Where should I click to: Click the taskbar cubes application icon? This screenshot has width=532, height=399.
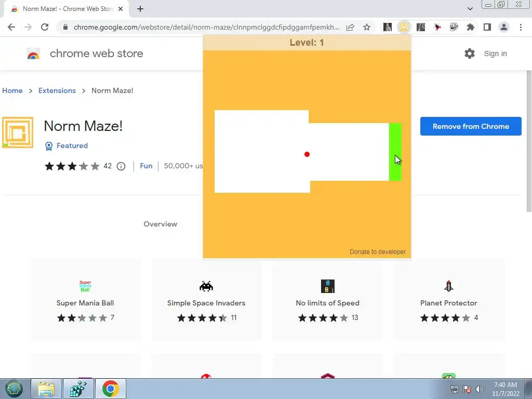click(x=78, y=389)
